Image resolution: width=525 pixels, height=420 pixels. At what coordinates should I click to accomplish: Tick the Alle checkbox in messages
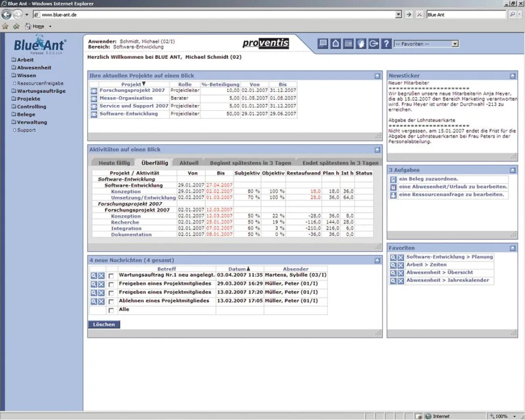(111, 310)
